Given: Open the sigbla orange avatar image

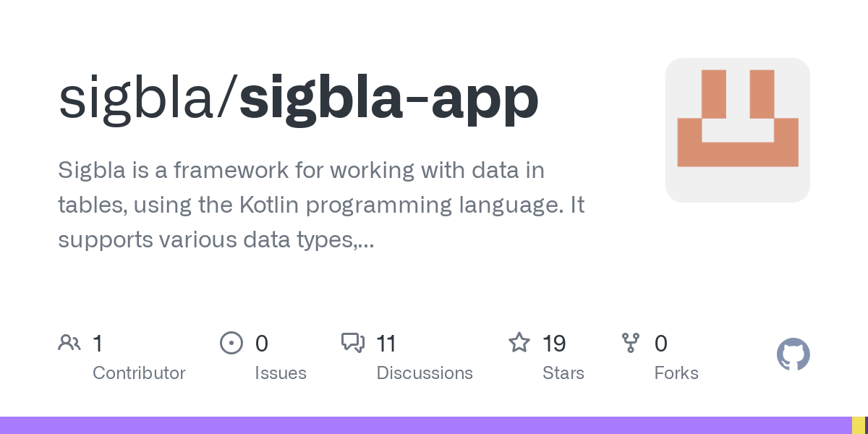Looking at the screenshot, I should pyautogui.click(x=737, y=130).
